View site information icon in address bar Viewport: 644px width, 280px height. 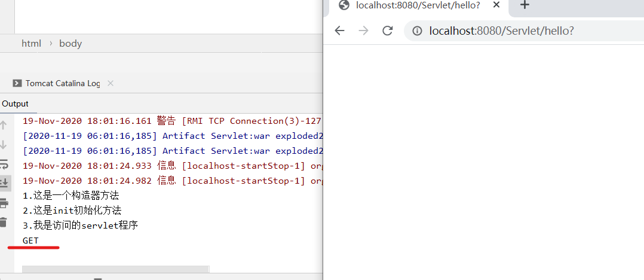coord(417,31)
